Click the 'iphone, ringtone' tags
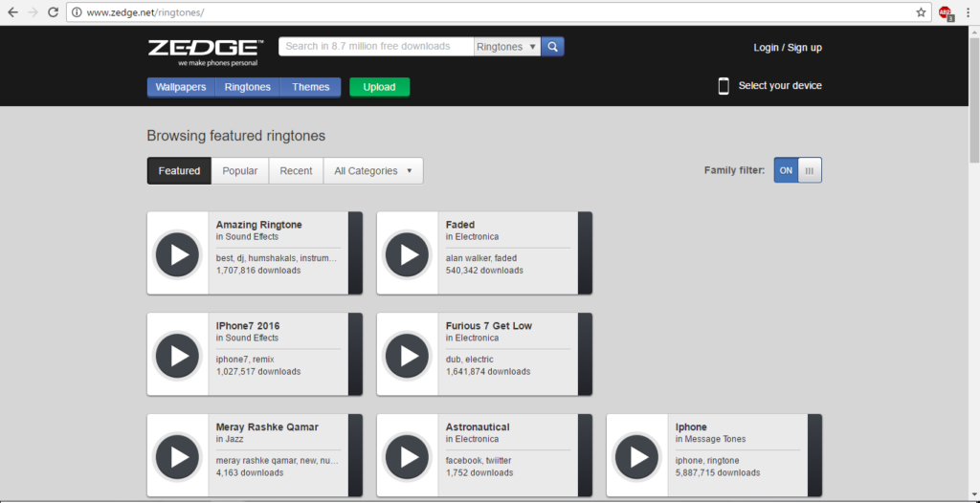Screen dimensions: 980x503 (707, 461)
